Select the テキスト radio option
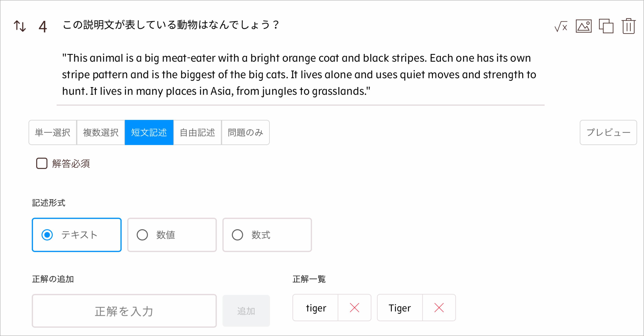The width and height of the screenshot is (644, 336). (47, 235)
